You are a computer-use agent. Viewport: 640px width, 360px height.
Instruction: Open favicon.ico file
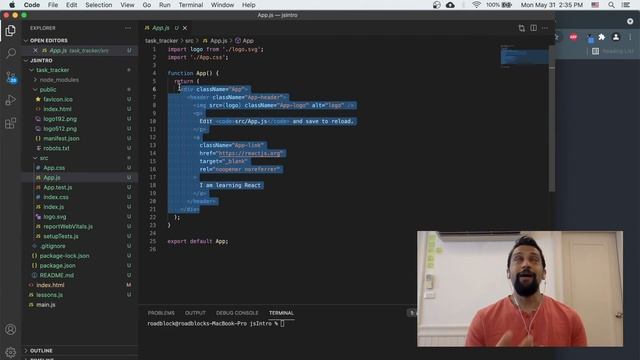pyautogui.click(x=58, y=99)
